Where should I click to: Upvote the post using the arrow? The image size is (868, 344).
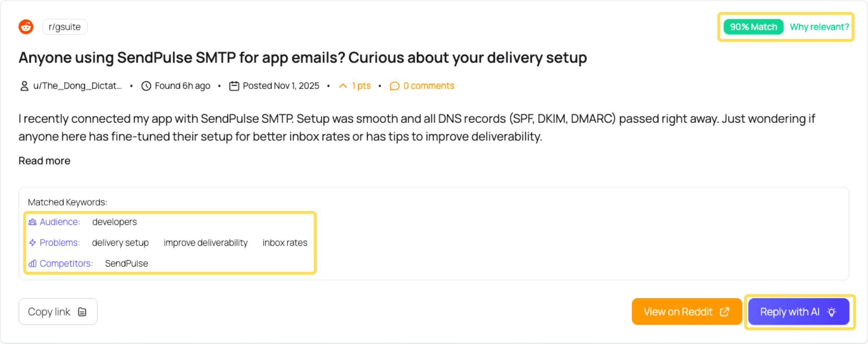click(x=343, y=85)
